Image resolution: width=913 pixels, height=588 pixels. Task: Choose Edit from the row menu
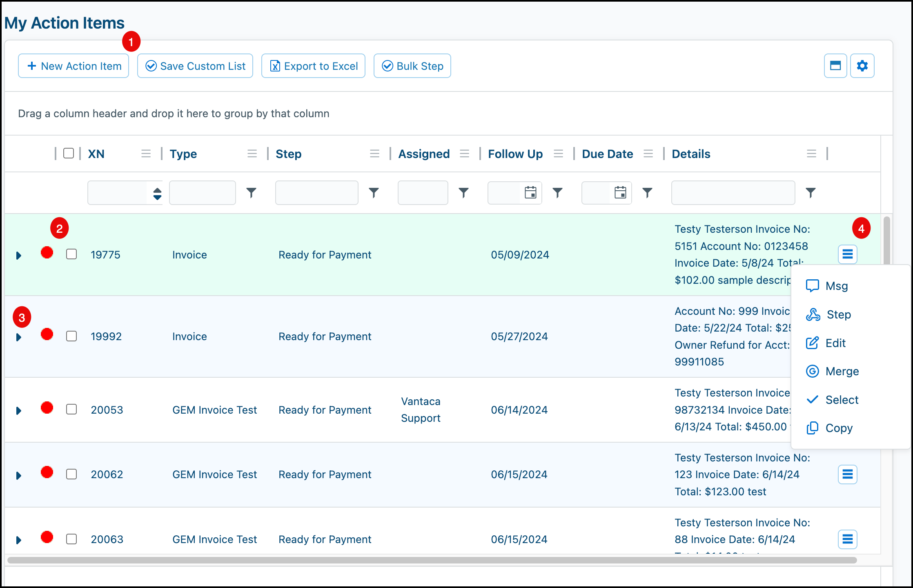826,343
